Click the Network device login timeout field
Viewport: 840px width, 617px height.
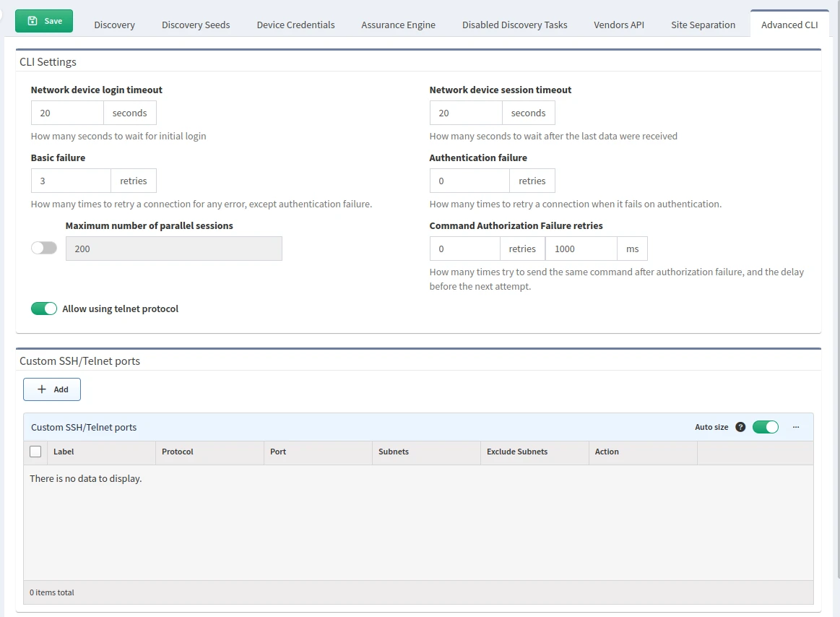(x=67, y=113)
